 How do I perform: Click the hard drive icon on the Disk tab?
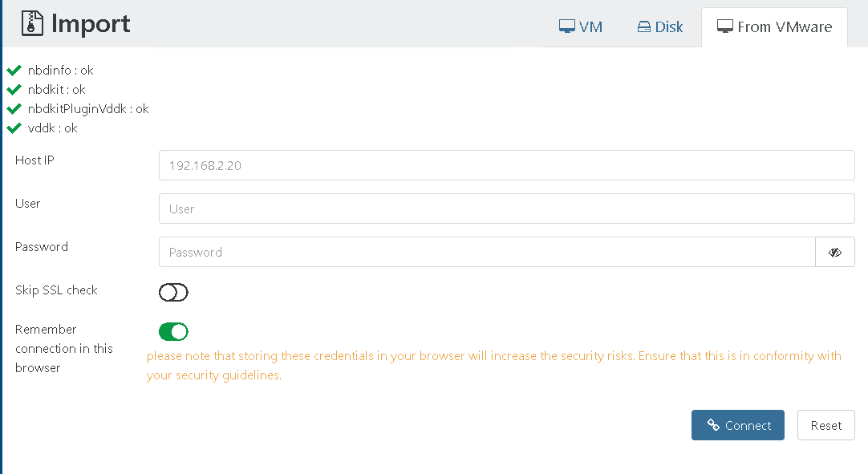click(643, 26)
